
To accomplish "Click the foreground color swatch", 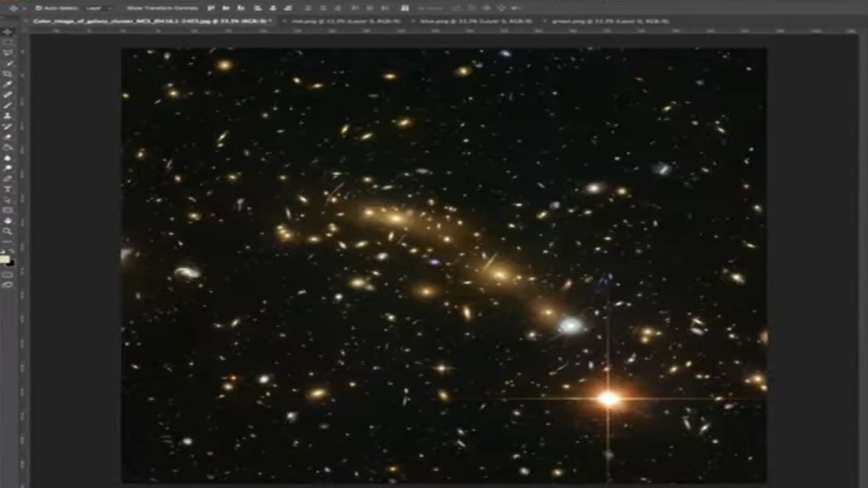I will coord(4,258).
